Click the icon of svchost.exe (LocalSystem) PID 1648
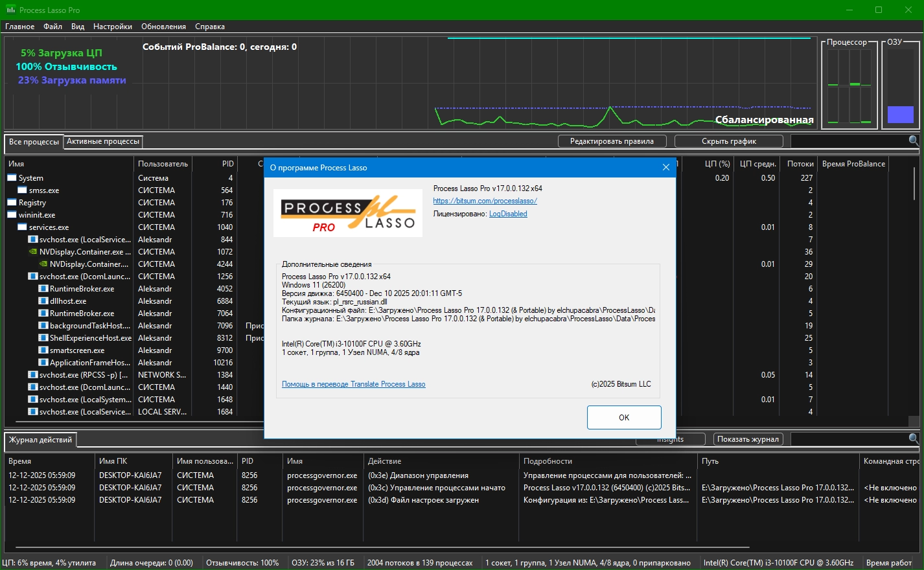The height and width of the screenshot is (570, 924). 32,399
